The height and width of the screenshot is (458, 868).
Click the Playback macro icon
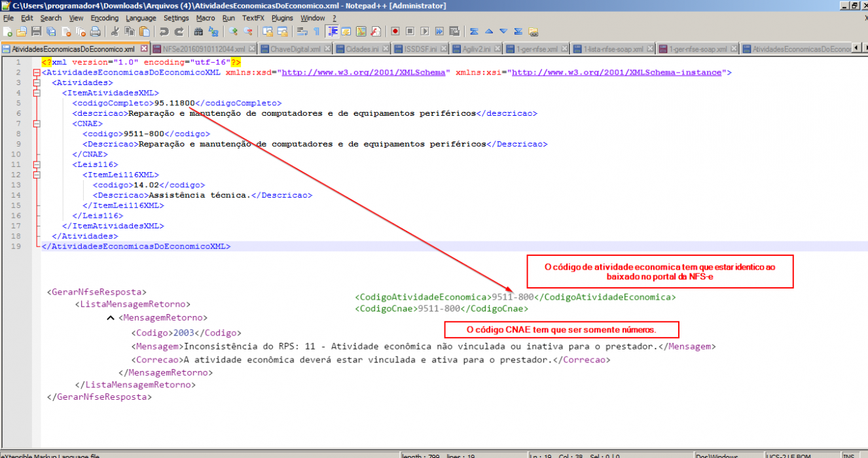[424, 31]
